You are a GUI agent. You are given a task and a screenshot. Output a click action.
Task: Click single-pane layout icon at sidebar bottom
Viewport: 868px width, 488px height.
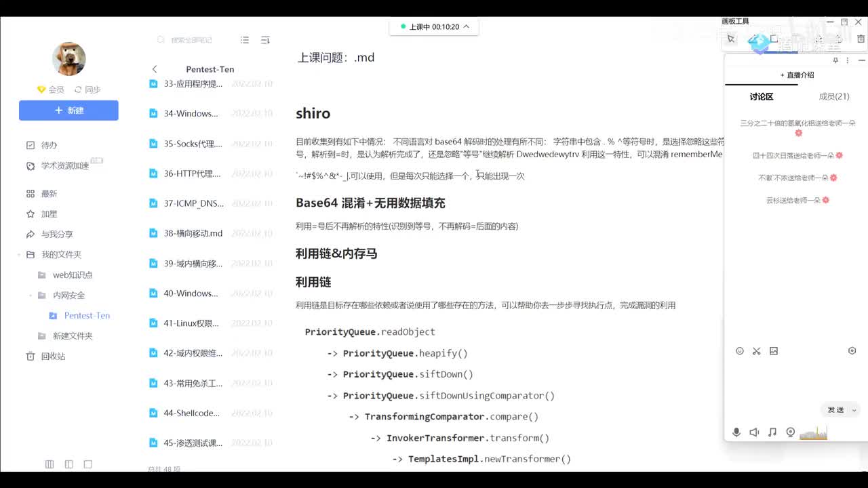(87, 464)
